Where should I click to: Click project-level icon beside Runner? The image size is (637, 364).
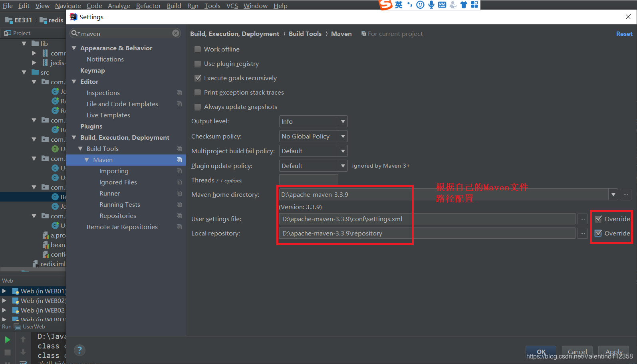(x=179, y=193)
